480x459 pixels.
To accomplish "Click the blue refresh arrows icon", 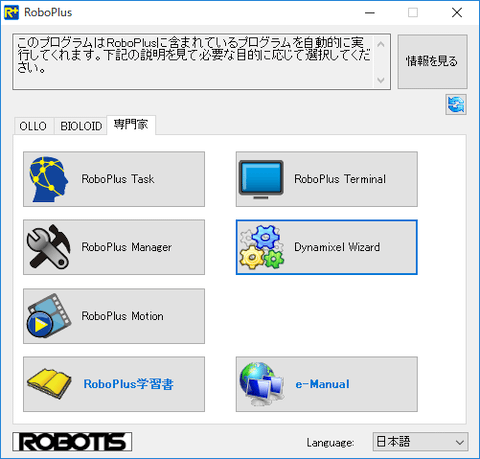I will pyautogui.click(x=456, y=105).
